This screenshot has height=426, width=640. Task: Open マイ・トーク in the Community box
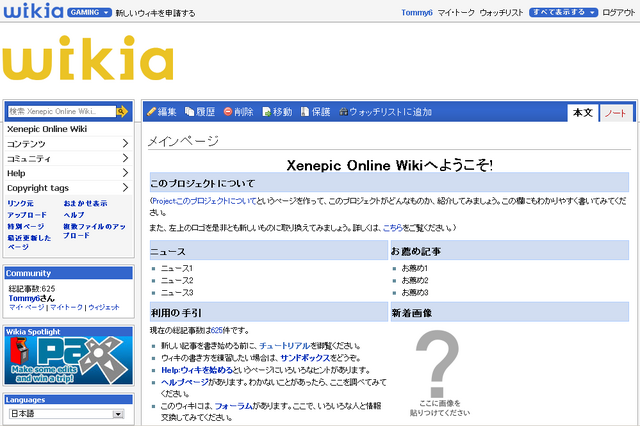(66, 307)
